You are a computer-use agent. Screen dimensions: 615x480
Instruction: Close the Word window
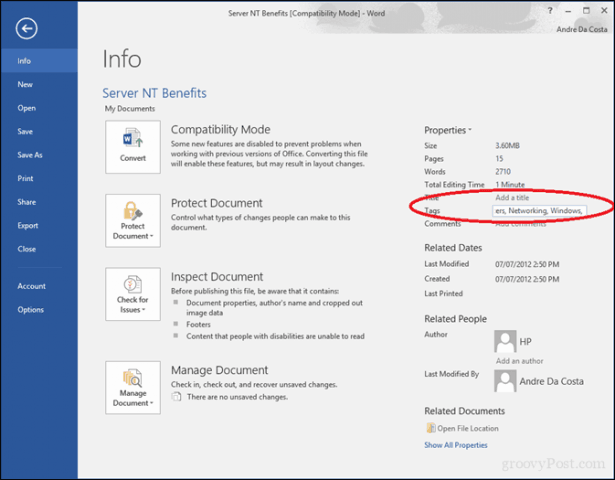pyautogui.click(x=604, y=11)
